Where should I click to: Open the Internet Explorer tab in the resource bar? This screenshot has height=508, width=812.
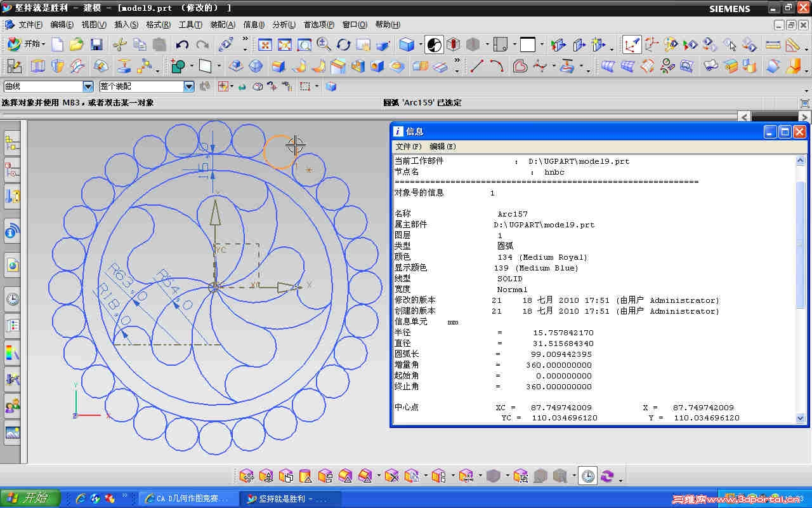[x=12, y=265]
